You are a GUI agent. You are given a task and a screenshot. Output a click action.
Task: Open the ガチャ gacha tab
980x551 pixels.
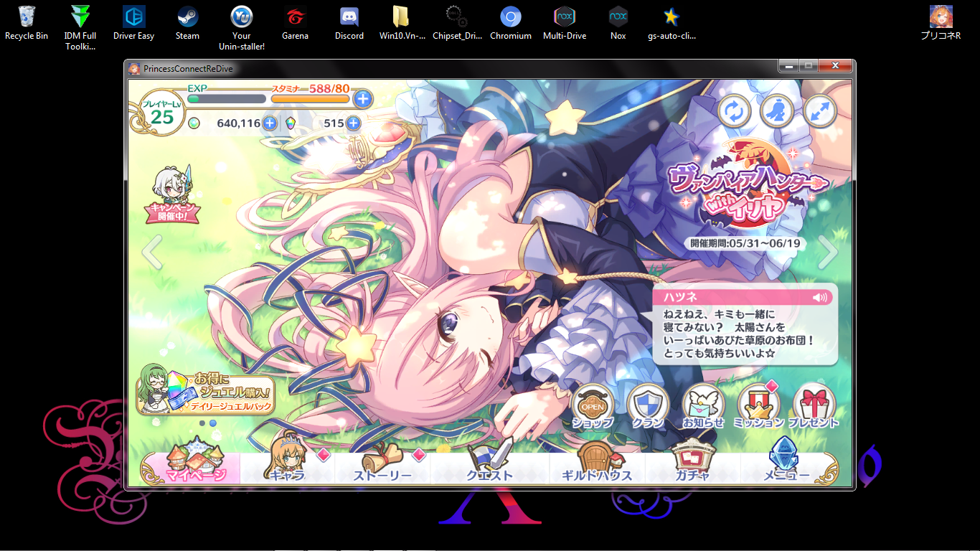coord(692,461)
